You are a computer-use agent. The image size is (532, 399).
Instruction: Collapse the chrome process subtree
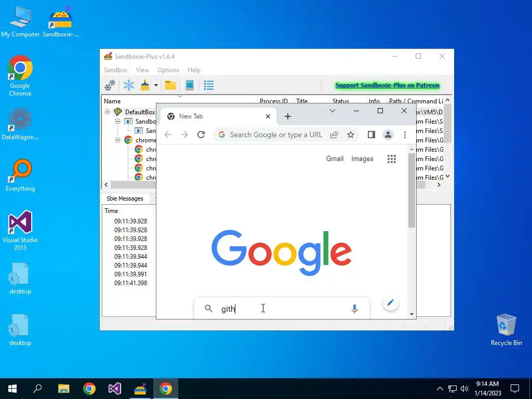[x=117, y=140]
